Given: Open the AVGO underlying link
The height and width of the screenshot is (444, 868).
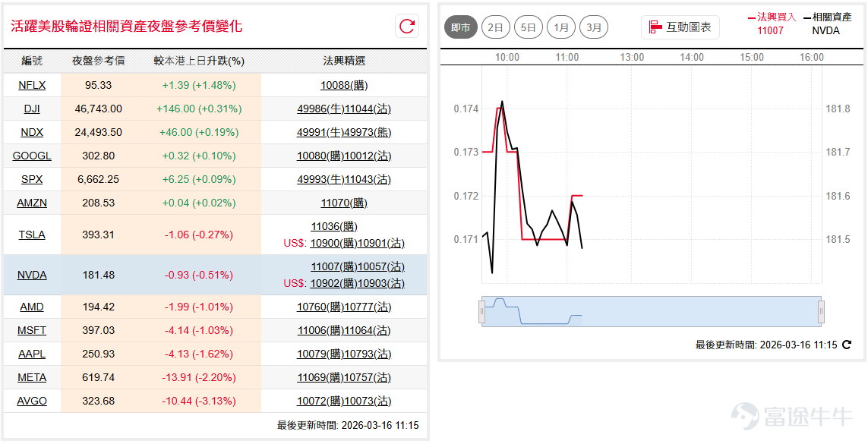Looking at the screenshot, I should [x=32, y=401].
